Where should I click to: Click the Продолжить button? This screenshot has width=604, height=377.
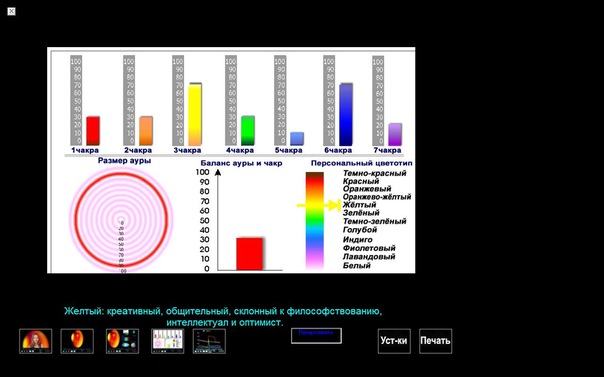click(316, 336)
